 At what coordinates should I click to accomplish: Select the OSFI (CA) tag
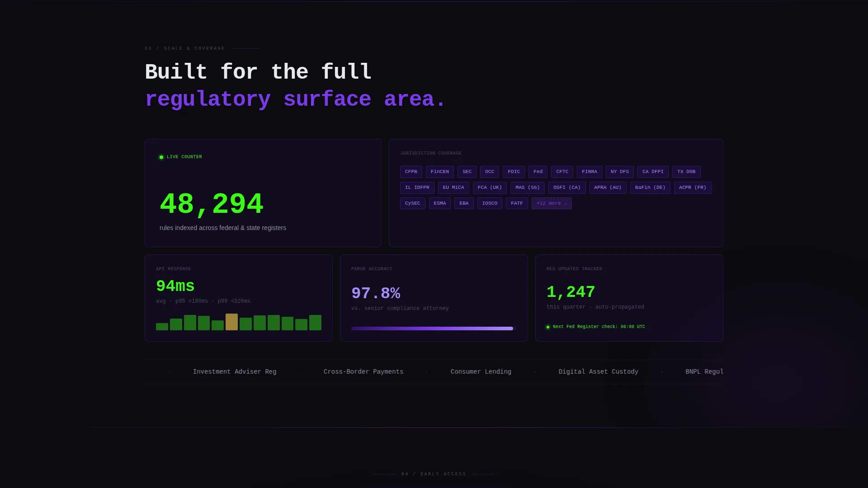pos(567,188)
